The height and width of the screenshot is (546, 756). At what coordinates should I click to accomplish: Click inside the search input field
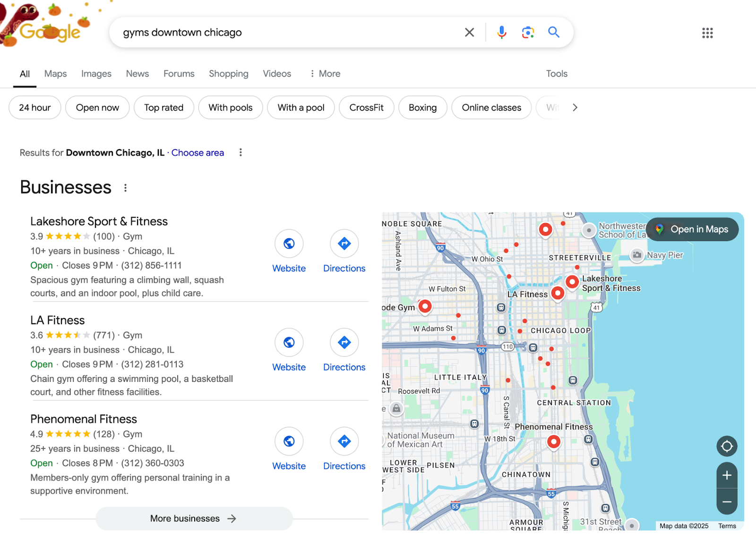pos(283,32)
